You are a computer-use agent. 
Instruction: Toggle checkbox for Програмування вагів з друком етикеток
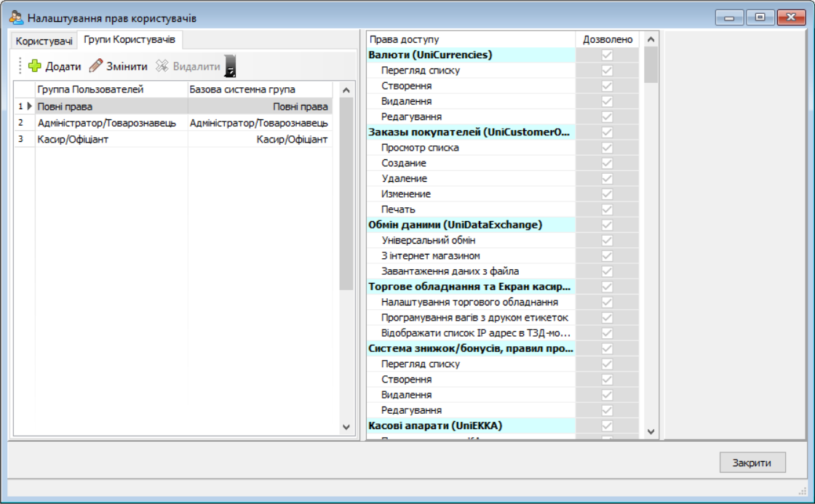607,318
